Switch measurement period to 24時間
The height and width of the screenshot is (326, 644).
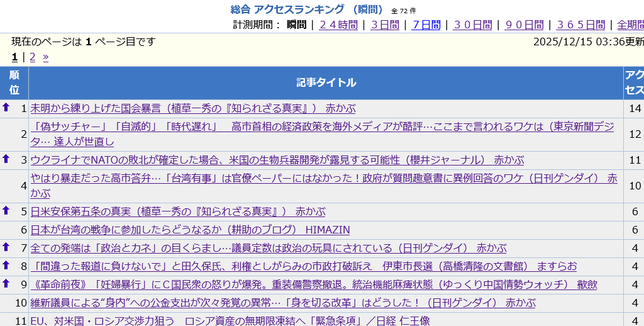(338, 25)
